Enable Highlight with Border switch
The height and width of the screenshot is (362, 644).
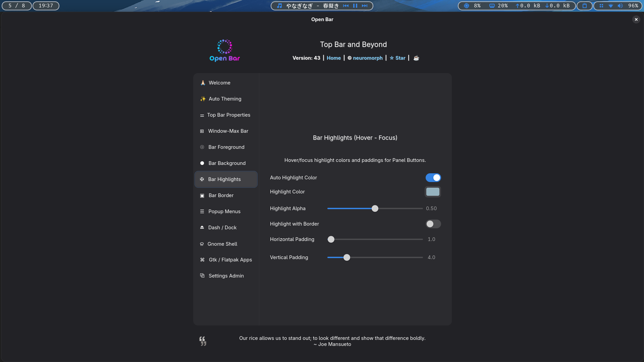pos(433,224)
